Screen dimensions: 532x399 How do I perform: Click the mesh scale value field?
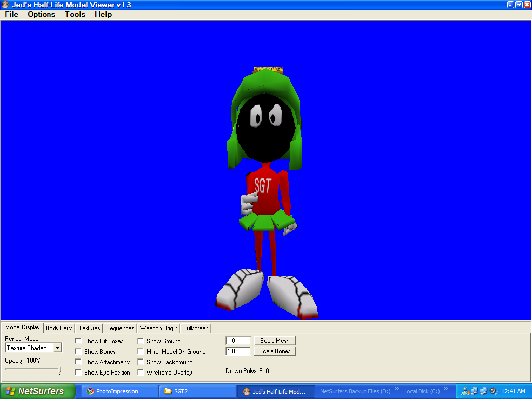tap(238, 341)
